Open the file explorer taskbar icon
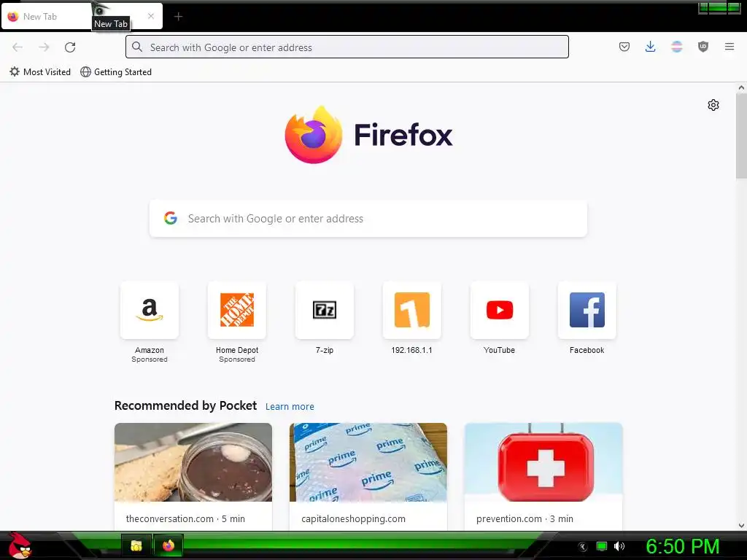 136,545
